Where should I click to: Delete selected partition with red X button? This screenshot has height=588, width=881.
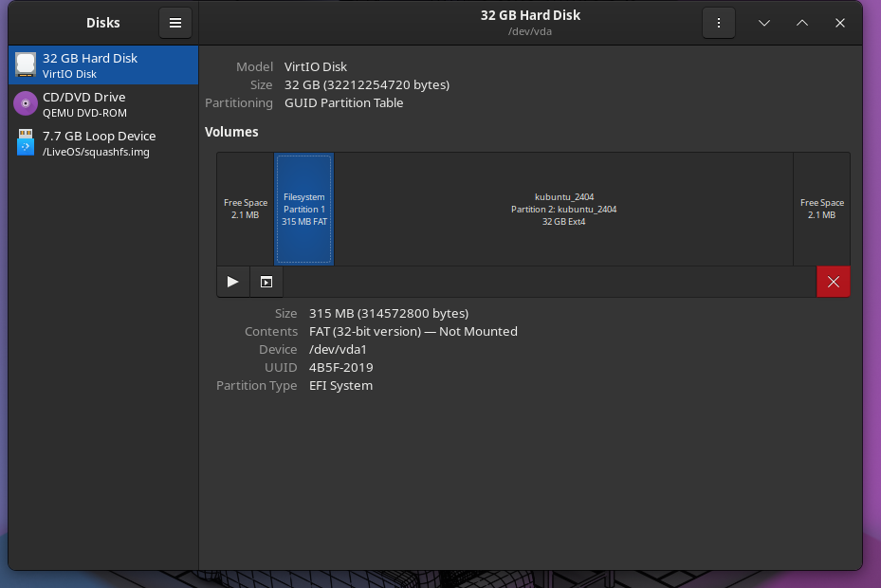point(833,282)
